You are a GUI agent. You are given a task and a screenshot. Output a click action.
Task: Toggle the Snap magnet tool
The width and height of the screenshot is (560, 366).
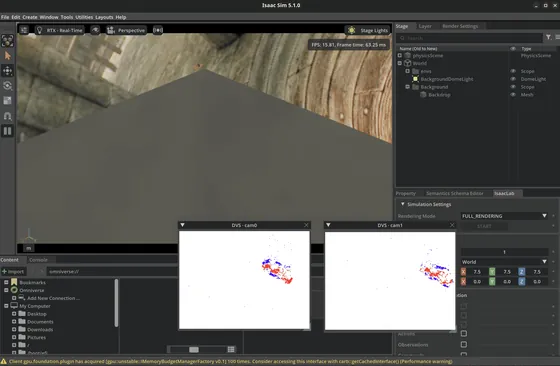(x=8, y=116)
